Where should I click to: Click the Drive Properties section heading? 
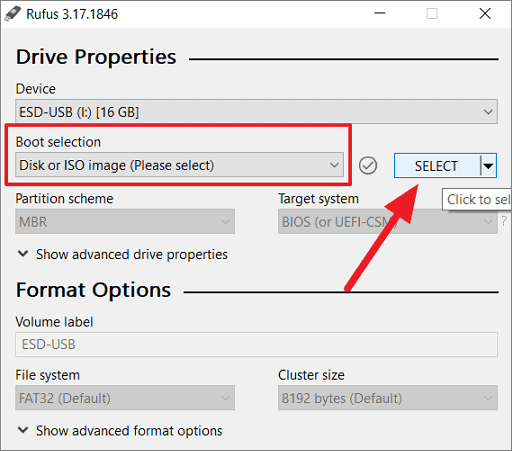(96, 57)
